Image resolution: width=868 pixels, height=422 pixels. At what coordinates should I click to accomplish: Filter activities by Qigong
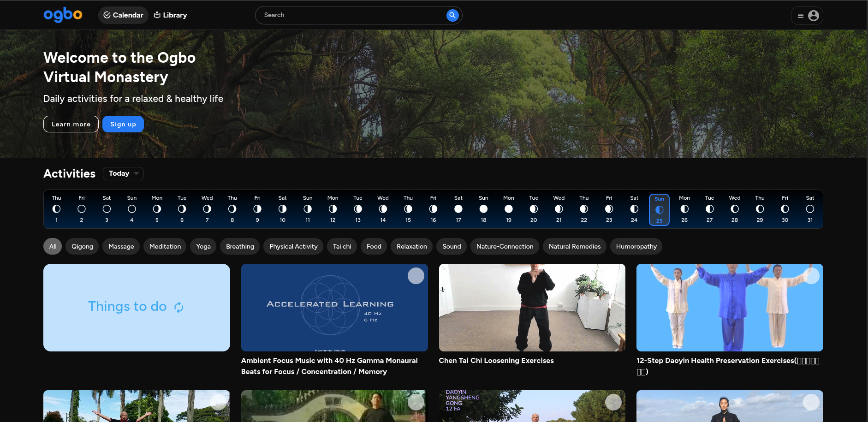click(82, 246)
